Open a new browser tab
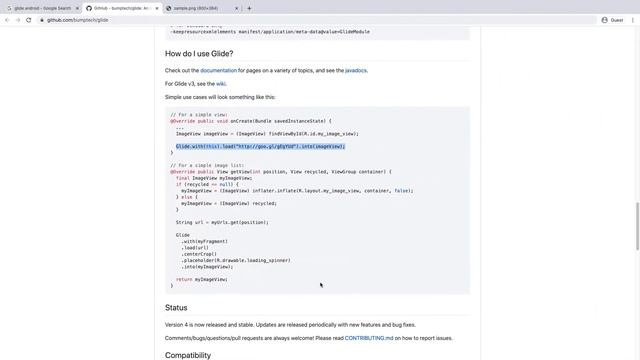Viewport: 640px width, 360px height. point(249,8)
